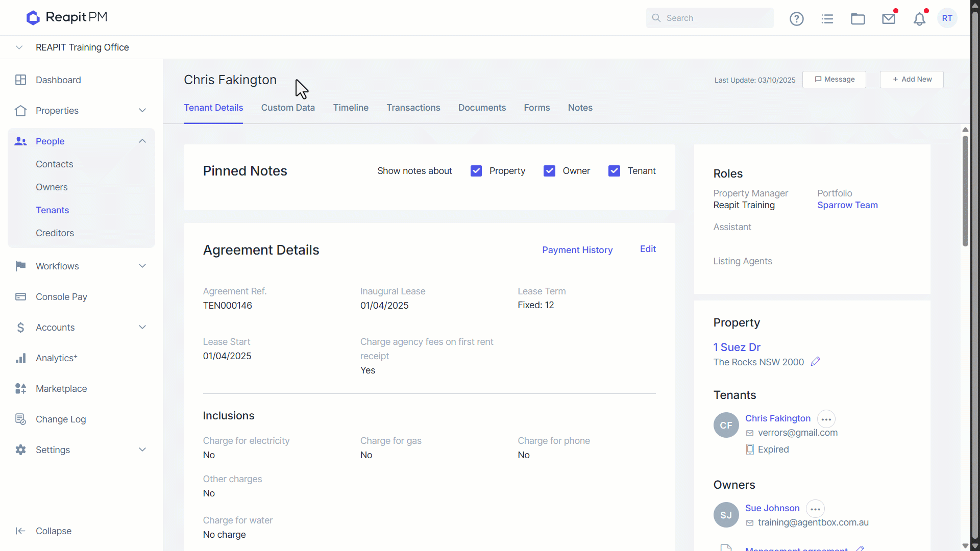Collapse the sidebar with the Collapse control

point(43,531)
